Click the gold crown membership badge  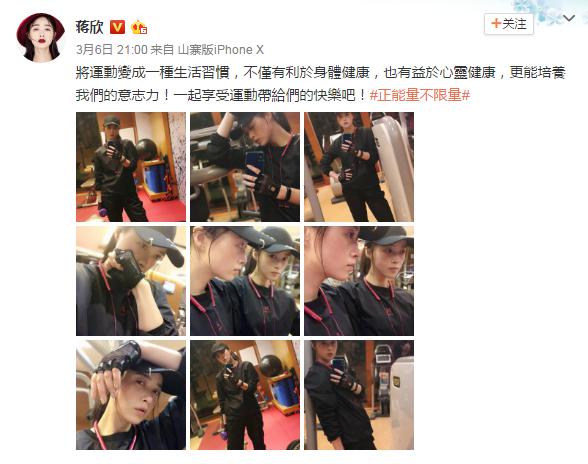(139, 27)
